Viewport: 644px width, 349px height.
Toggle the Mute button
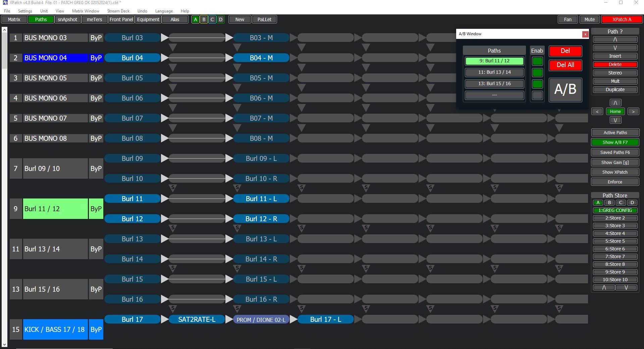589,19
